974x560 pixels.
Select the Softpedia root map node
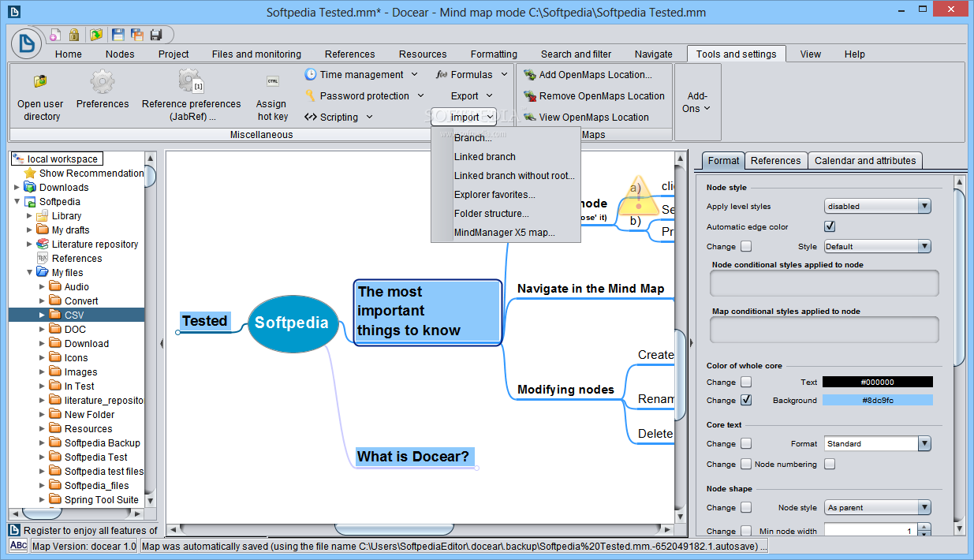click(x=292, y=323)
